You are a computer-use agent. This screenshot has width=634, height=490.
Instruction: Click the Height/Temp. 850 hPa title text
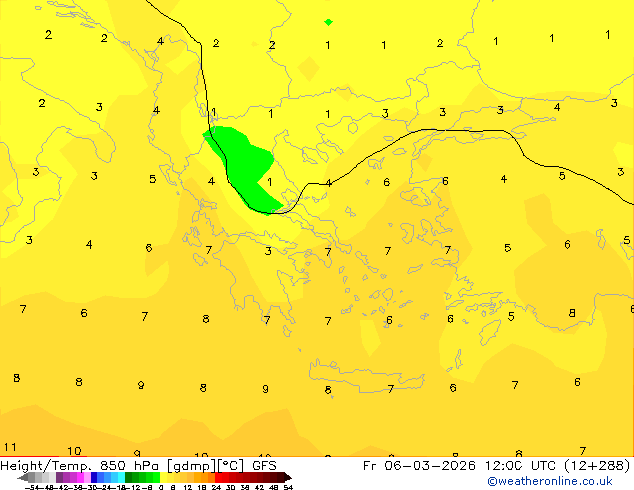pyautogui.click(x=80, y=465)
